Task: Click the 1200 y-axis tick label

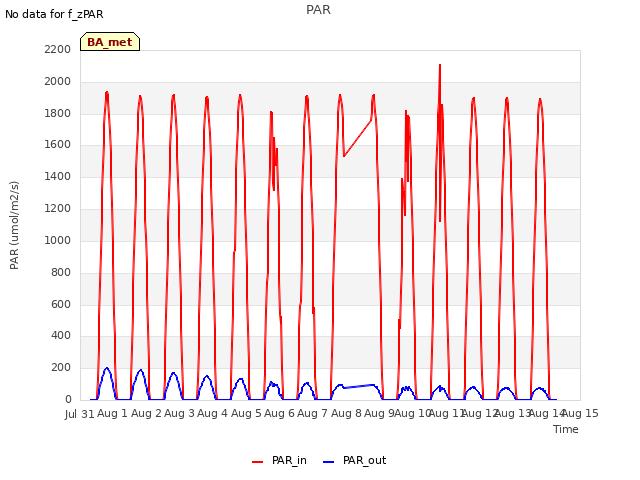Action: [x=58, y=209]
